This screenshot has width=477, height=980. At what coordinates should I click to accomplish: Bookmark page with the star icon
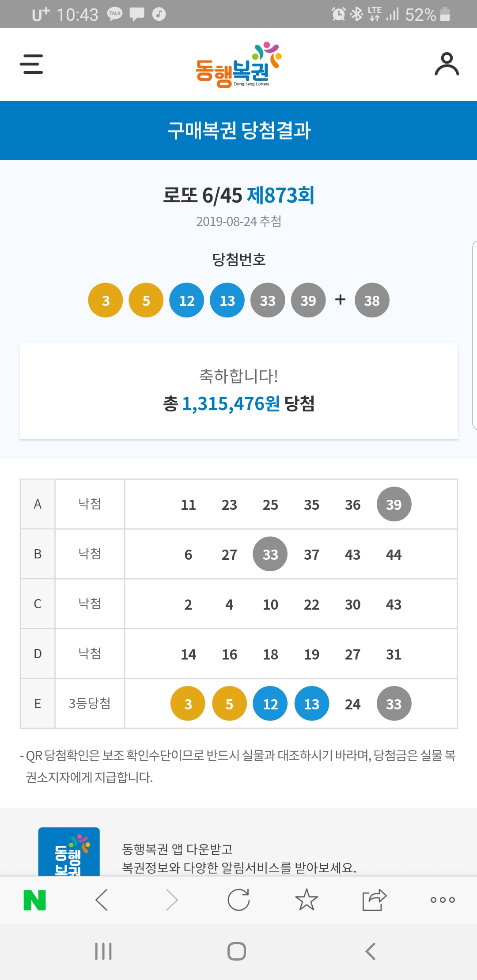click(x=307, y=900)
